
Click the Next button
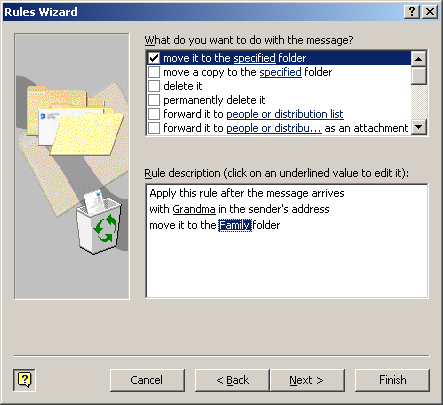coord(307,380)
